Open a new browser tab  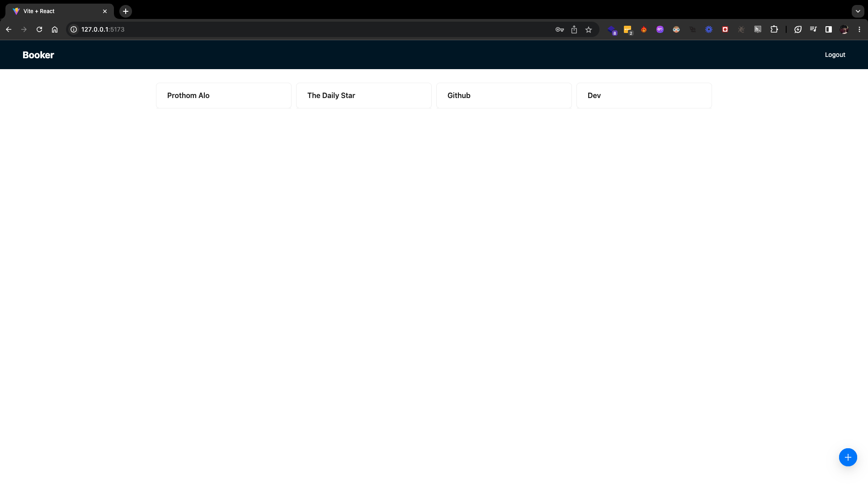(126, 11)
